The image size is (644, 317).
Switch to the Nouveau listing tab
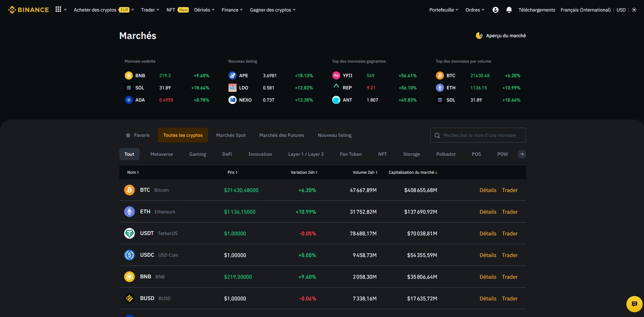click(x=335, y=135)
